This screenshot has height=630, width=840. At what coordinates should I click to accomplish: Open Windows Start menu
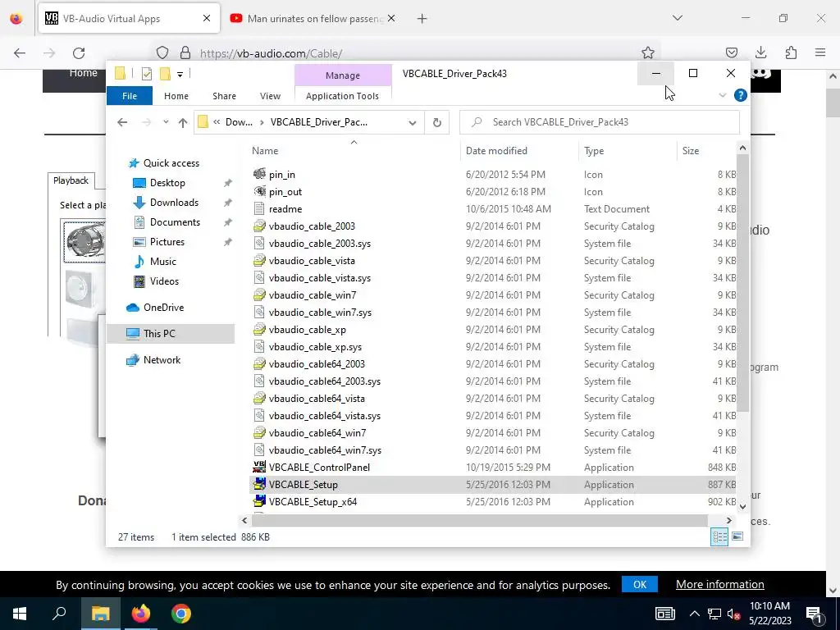20,614
